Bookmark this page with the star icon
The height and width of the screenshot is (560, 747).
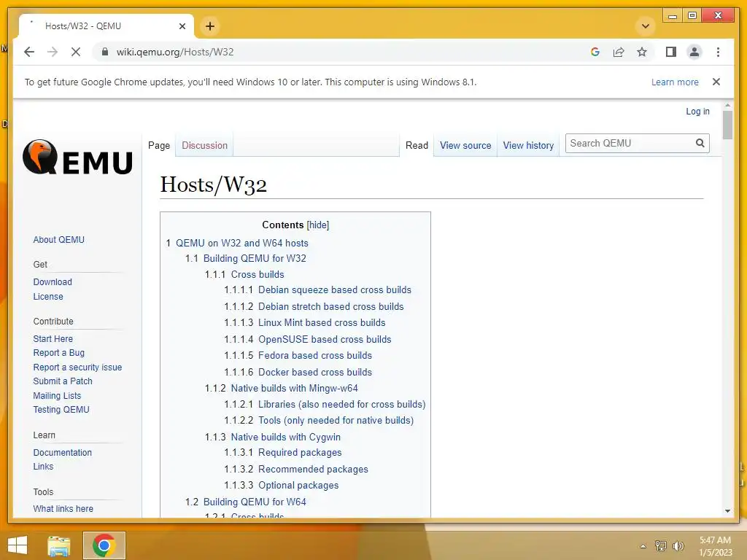pos(642,52)
